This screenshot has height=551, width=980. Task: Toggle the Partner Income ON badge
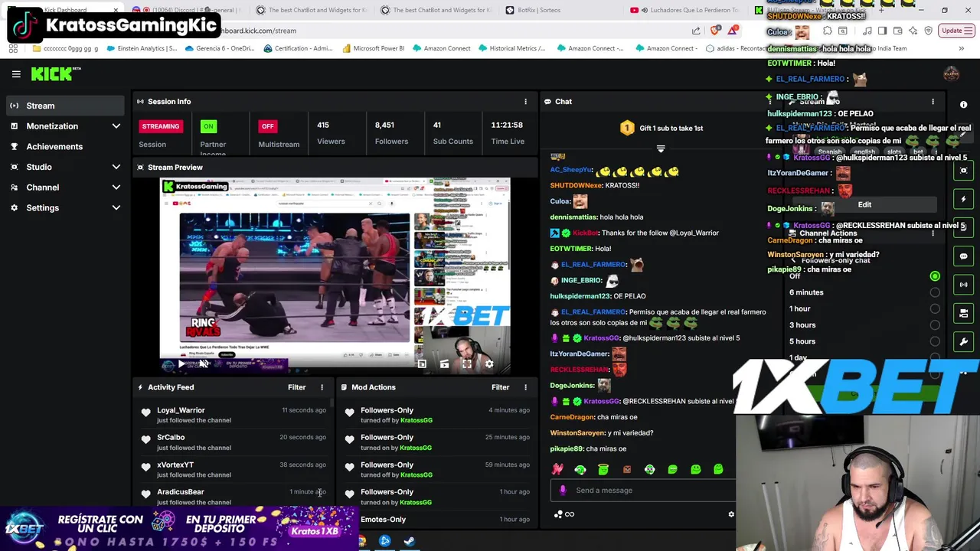[x=208, y=126]
